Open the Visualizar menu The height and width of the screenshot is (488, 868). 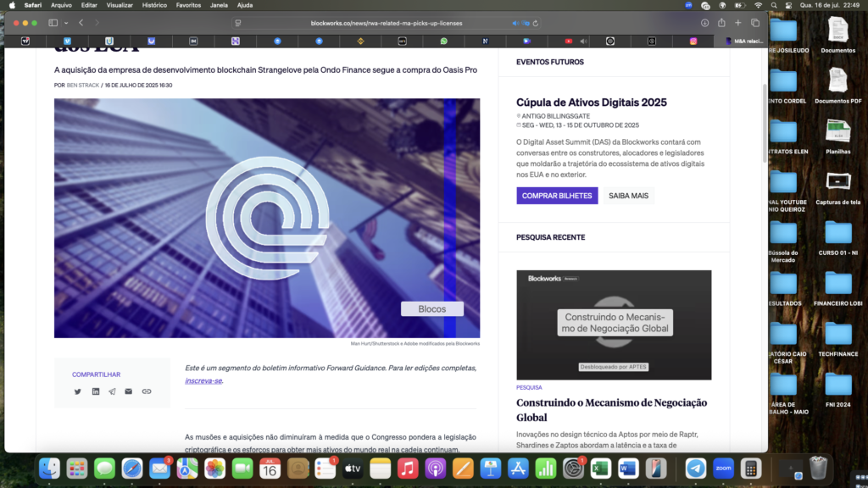pos(120,5)
